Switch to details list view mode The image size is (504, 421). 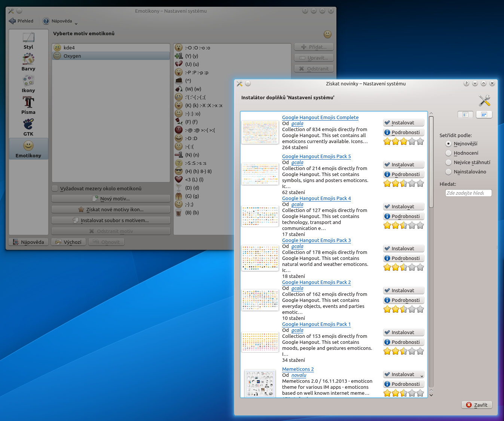[x=465, y=115]
